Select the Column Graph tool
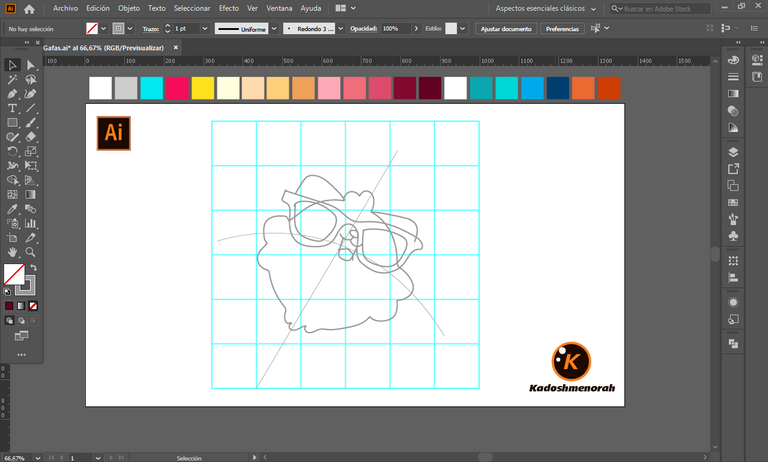 click(30, 223)
